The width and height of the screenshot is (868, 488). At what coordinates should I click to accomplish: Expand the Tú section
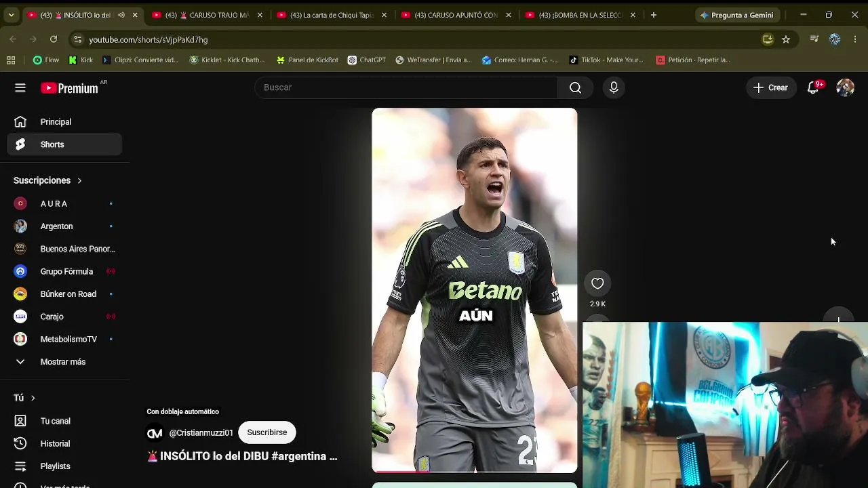pos(24,398)
